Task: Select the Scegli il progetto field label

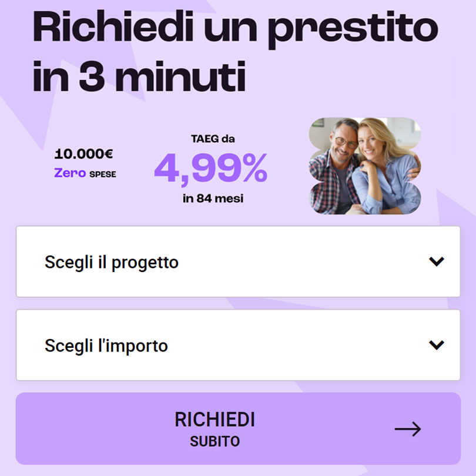Action: coord(112,262)
